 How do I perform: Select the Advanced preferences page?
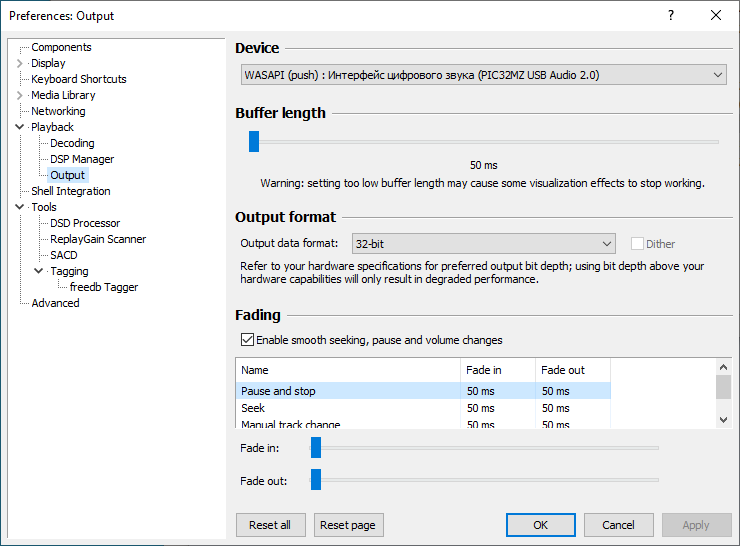pyautogui.click(x=55, y=303)
